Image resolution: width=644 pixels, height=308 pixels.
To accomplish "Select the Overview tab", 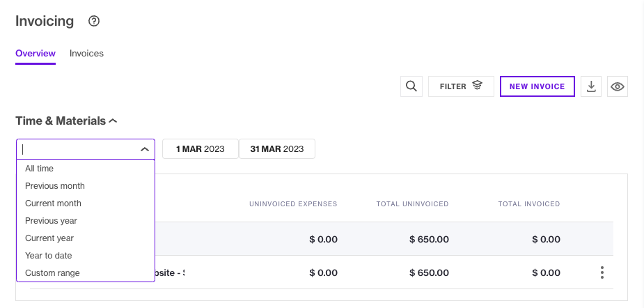I will (x=36, y=53).
